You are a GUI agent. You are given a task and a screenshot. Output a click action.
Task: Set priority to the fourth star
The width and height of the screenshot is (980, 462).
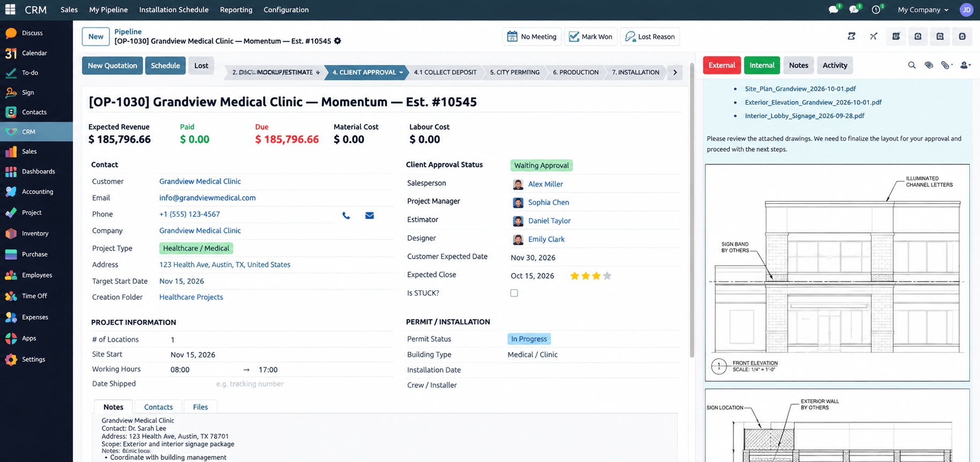point(607,276)
